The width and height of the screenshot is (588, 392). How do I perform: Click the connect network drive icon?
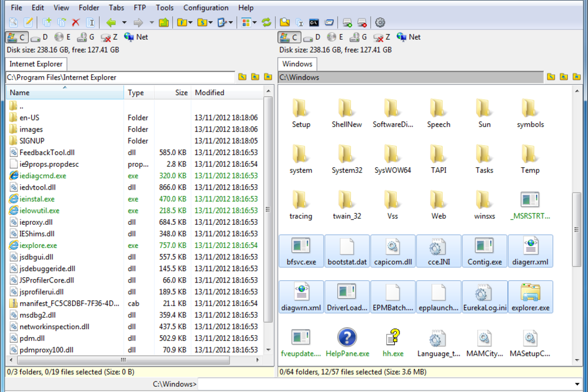pyautogui.click(x=347, y=22)
